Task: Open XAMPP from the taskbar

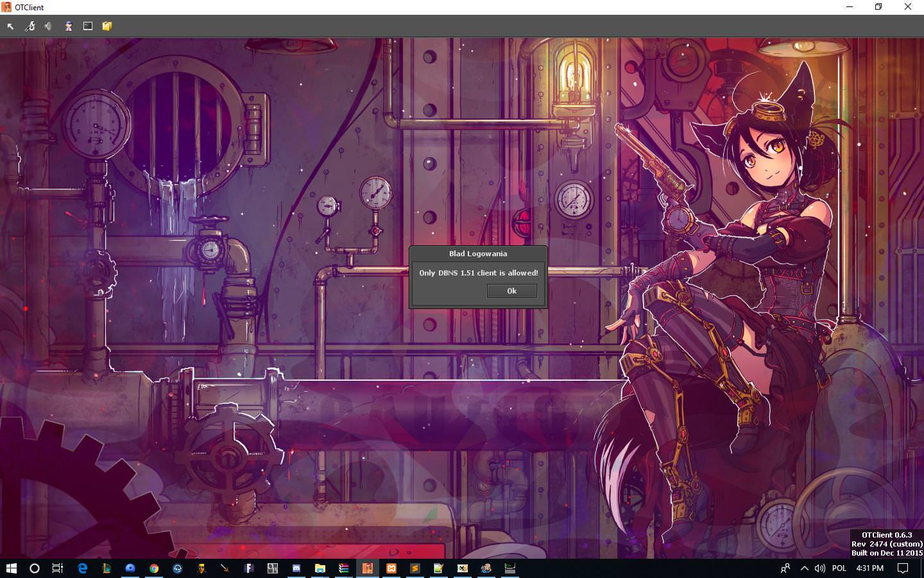Action: (x=391, y=568)
